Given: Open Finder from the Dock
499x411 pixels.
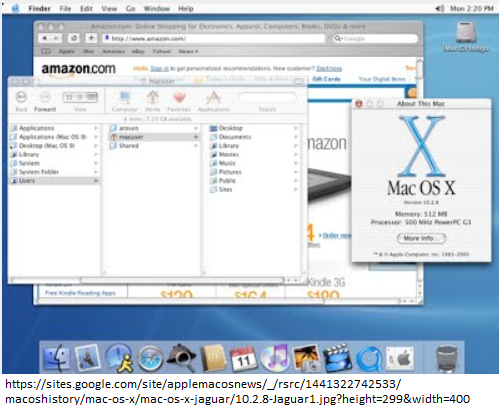Looking at the screenshot, I should tap(57, 358).
